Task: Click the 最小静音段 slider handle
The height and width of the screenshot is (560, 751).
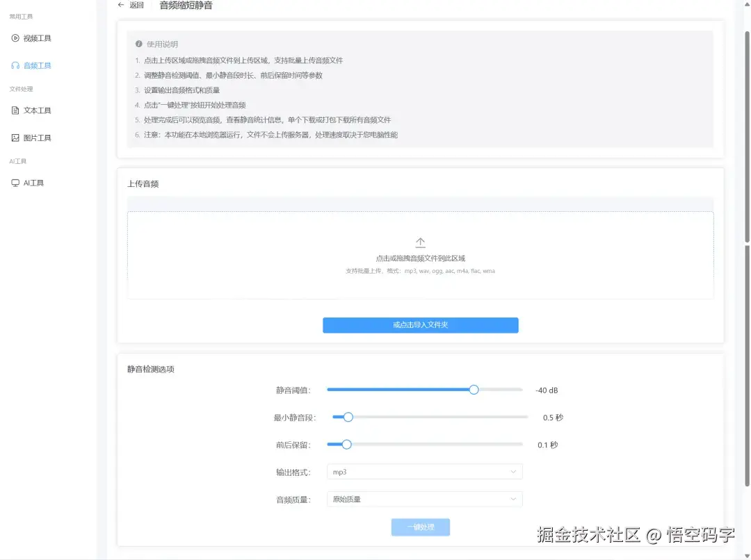Action: pyautogui.click(x=348, y=417)
